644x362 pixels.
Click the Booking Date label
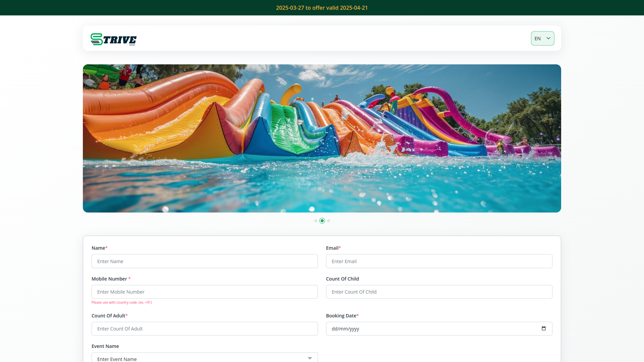(x=341, y=316)
